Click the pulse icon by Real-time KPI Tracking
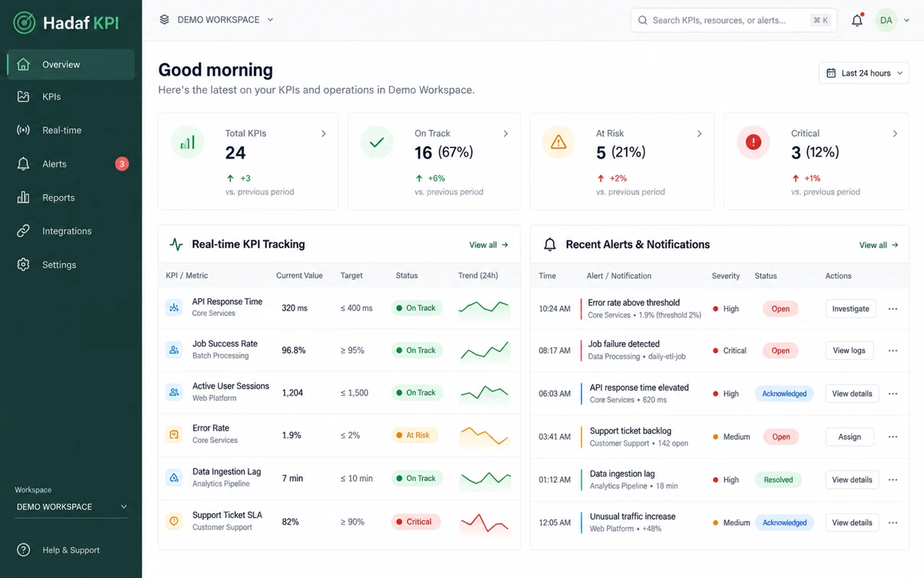The height and width of the screenshot is (578, 924). 176,245
